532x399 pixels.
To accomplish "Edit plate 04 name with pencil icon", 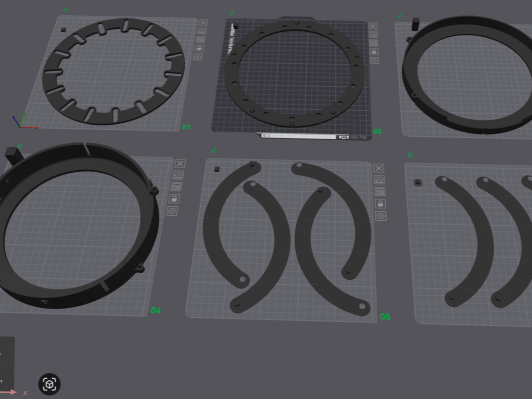I will coord(19,146).
